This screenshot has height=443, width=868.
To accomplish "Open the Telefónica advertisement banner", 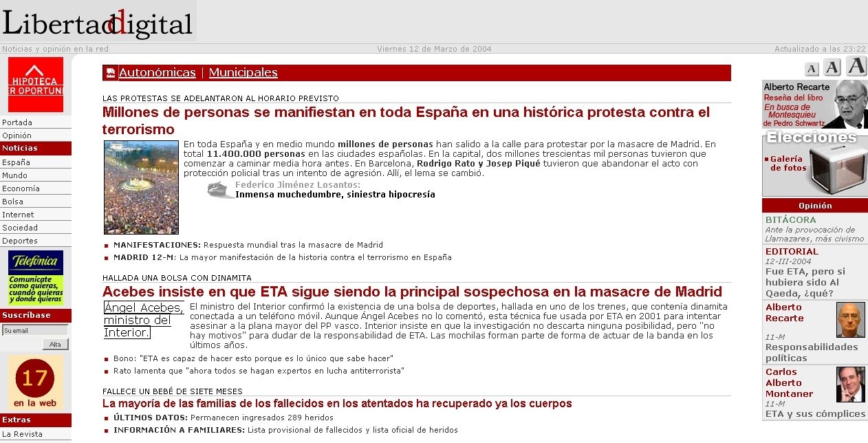I will (36, 278).
